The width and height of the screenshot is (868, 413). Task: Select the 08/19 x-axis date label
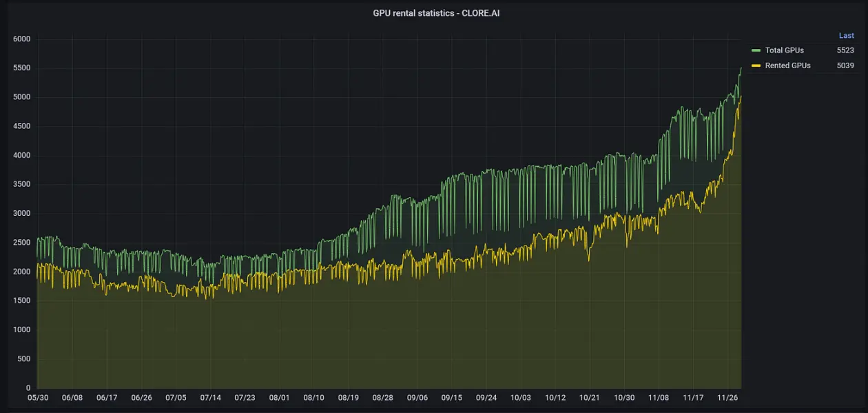[x=348, y=398]
